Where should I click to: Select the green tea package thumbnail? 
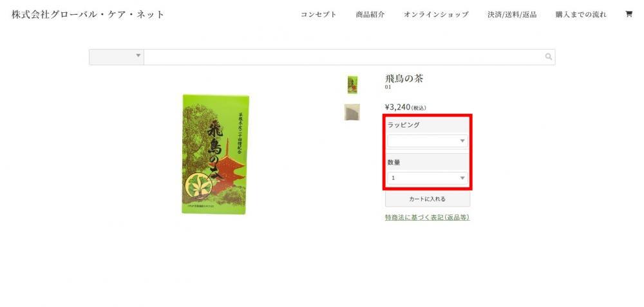click(x=352, y=84)
